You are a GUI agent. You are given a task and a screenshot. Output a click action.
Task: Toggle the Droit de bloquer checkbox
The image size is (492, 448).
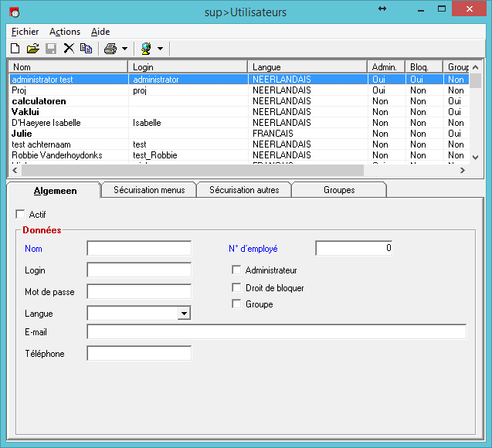(236, 287)
